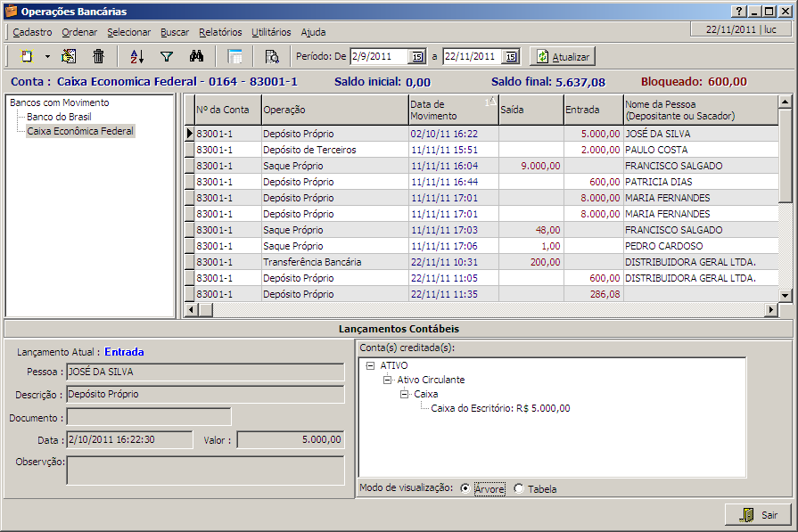Image resolution: width=798 pixels, height=532 pixels.
Task: Open the Utilitários menu
Action: [271, 32]
